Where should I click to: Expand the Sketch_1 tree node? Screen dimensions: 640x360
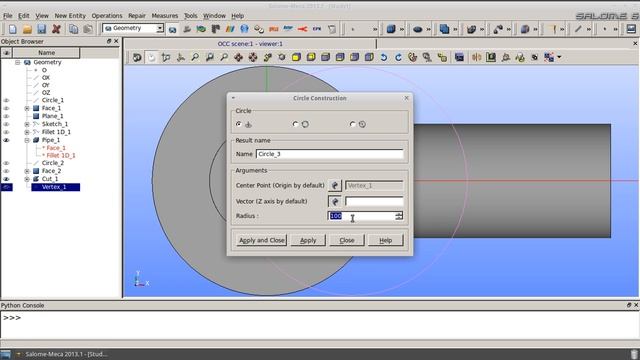coord(27,124)
